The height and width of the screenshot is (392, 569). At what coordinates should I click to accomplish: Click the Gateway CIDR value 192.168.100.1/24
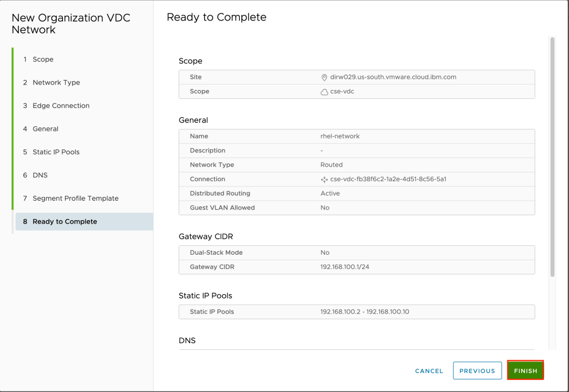point(345,267)
